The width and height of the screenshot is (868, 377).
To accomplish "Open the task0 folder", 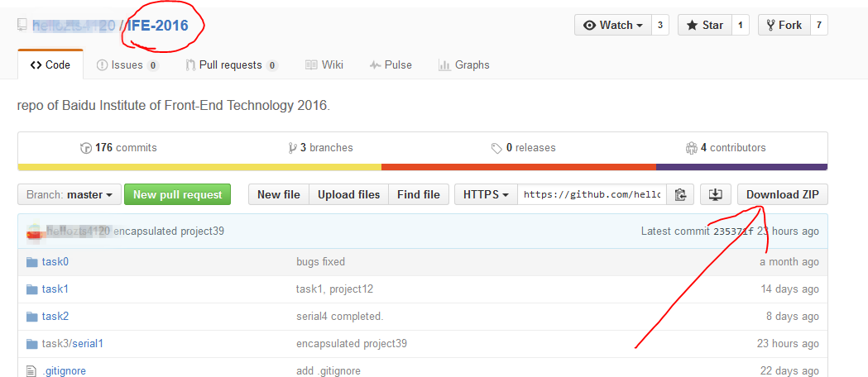I will pyautogui.click(x=55, y=261).
